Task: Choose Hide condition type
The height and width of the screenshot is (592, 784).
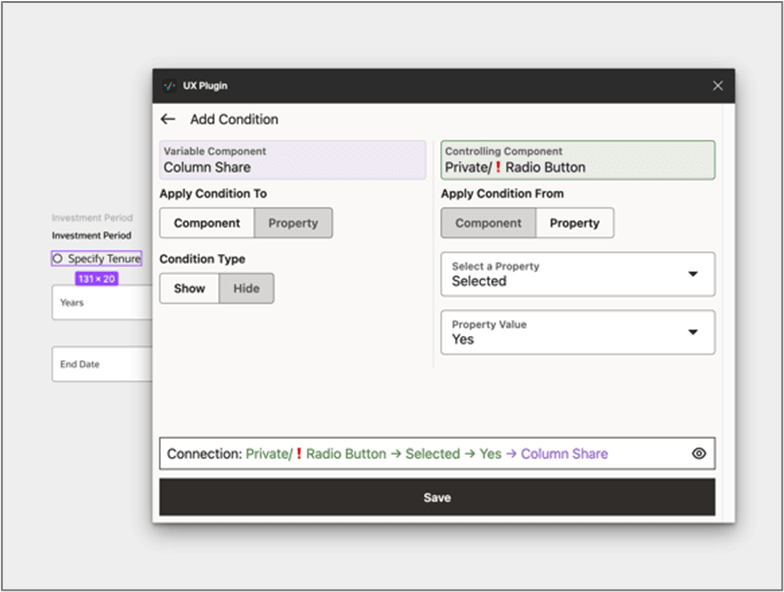Action: pyautogui.click(x=246, y=288)
